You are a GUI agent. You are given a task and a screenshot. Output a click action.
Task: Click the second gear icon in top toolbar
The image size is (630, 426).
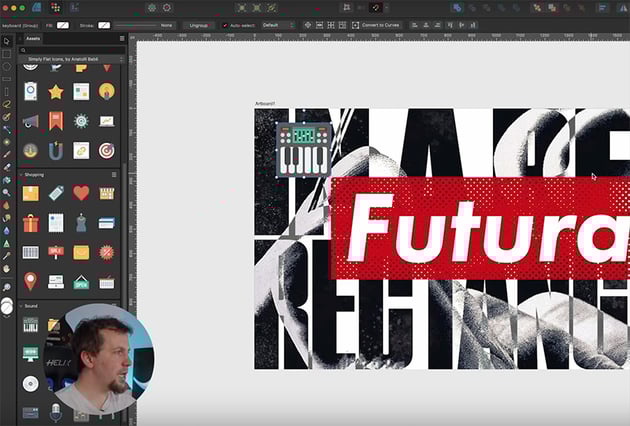pos(167,8)
